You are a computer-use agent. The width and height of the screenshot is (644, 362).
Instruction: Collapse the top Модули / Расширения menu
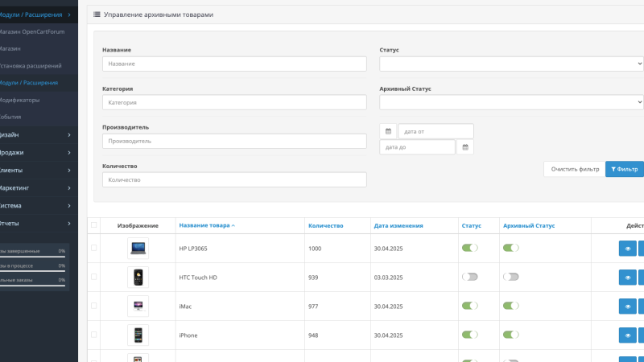[x=37, y=14]
